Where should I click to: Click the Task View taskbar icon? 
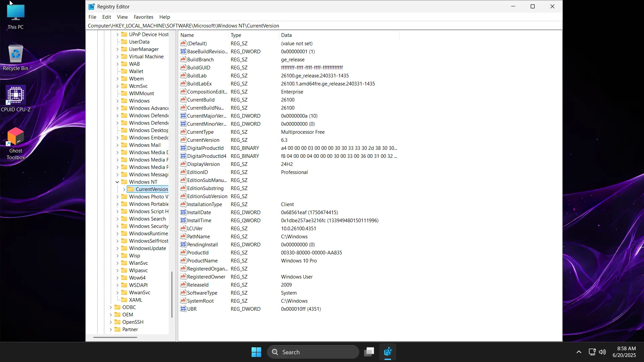369,352
